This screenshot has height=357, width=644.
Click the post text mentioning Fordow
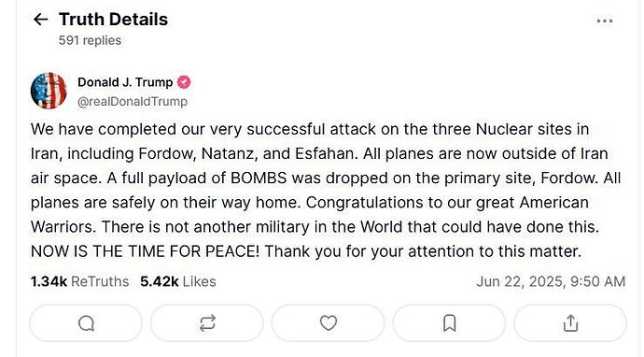point(326,190)
